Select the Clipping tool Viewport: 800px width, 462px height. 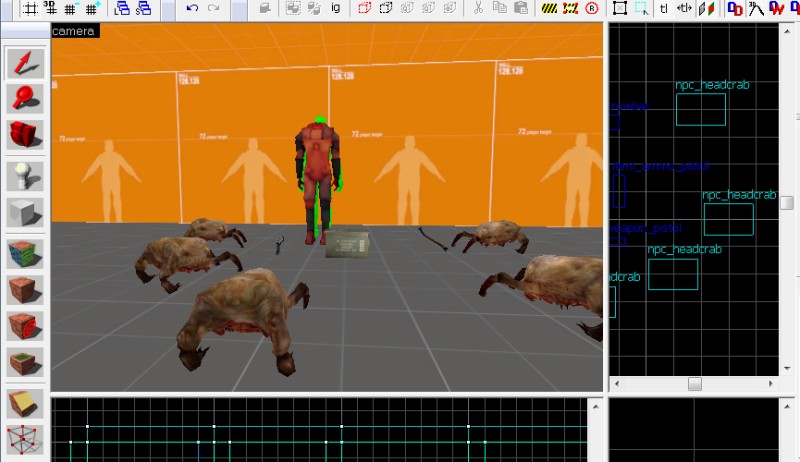(24, 403)
